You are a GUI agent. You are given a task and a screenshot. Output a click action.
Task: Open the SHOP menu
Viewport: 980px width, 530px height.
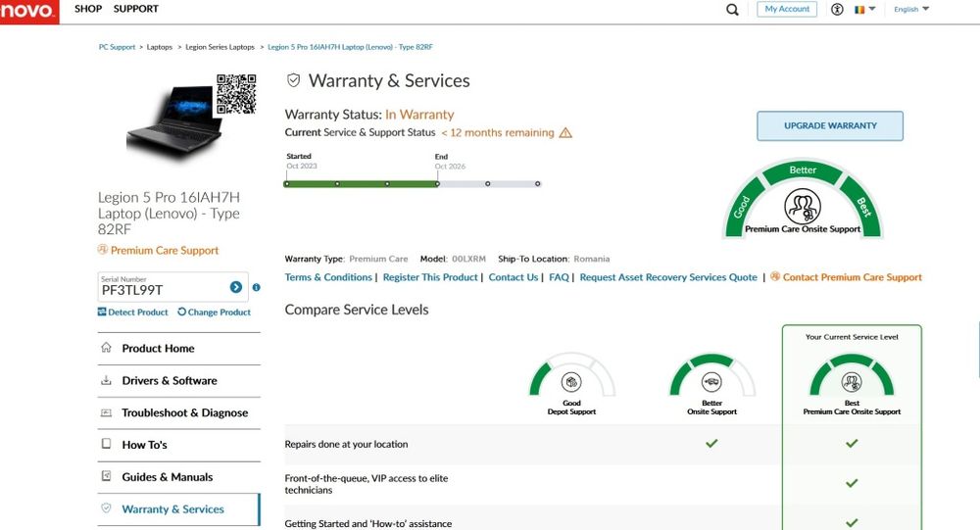(x=88, y=9)
